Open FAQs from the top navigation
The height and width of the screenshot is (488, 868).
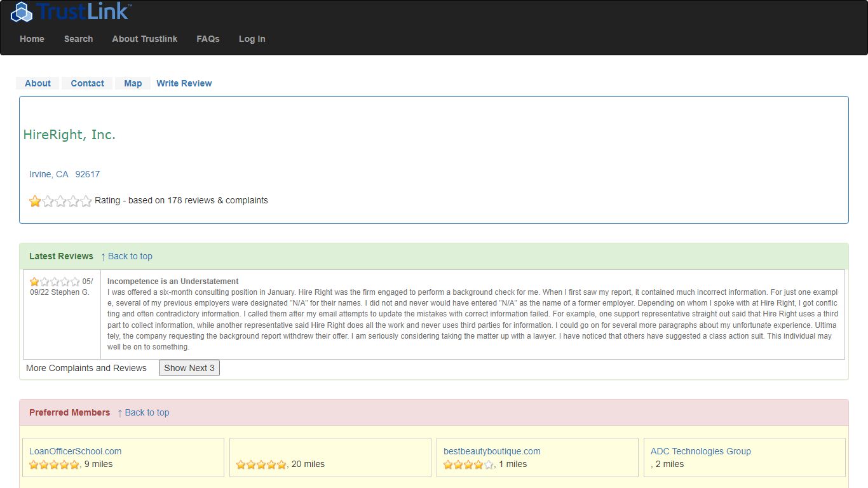click(208, 39)
